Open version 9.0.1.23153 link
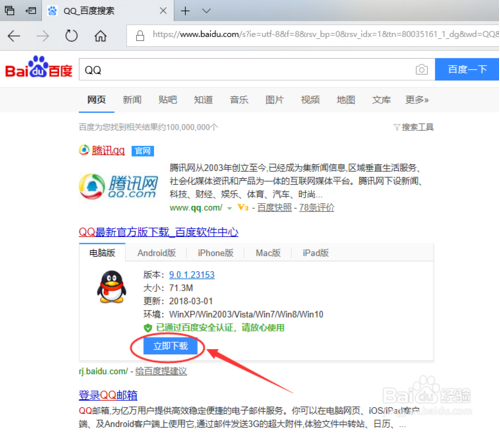Viewport: 500px width, 435px height. pos(192,275)
